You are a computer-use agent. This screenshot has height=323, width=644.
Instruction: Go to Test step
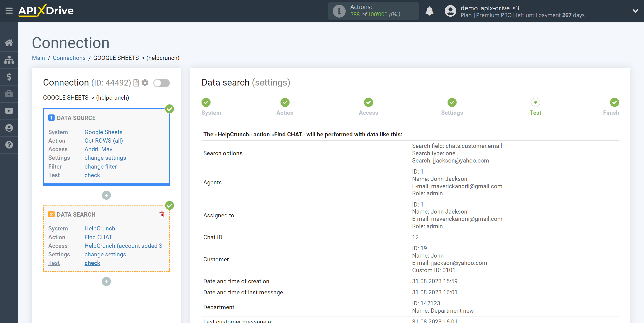tap(536, 102)
